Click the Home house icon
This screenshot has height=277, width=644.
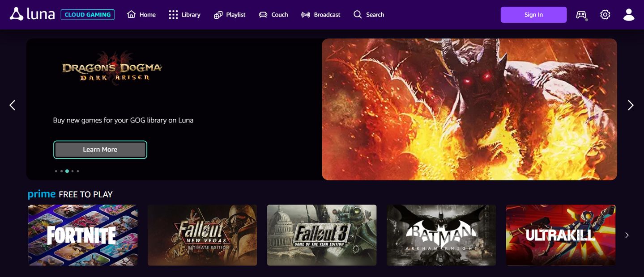131,14
